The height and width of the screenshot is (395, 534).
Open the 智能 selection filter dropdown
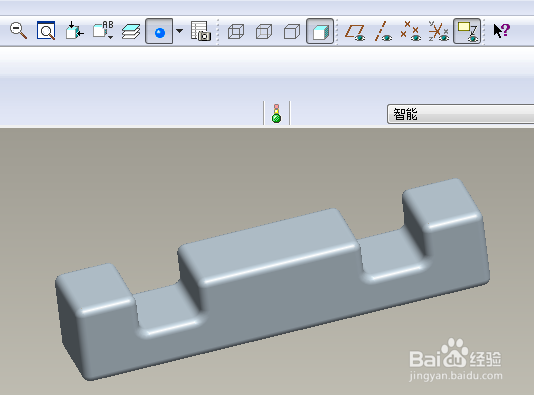[x=460, y=114]
